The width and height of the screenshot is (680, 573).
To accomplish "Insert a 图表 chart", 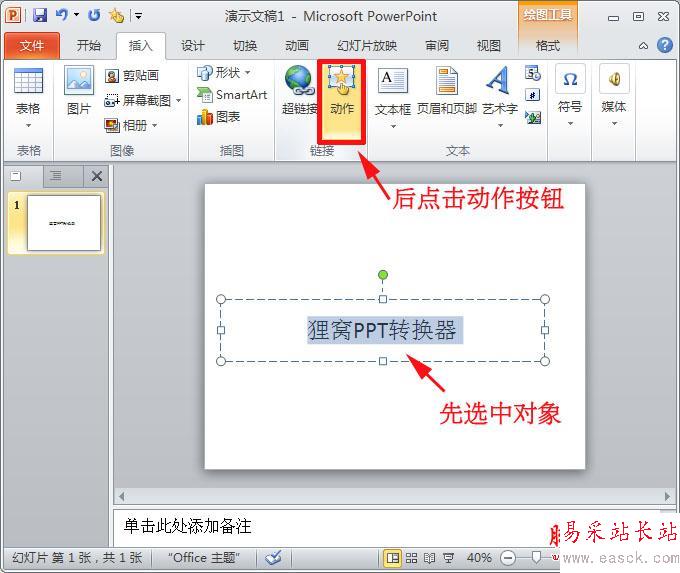I will [218, 117].
